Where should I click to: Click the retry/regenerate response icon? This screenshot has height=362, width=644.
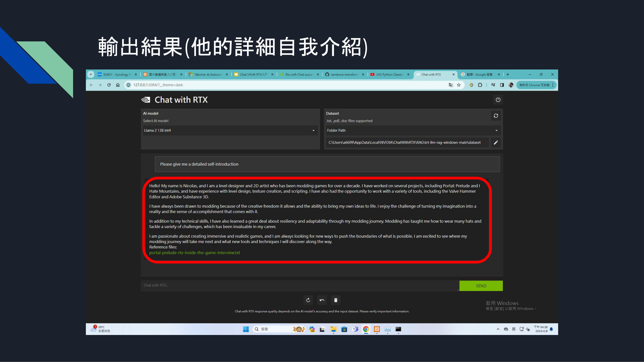[308, 300]
